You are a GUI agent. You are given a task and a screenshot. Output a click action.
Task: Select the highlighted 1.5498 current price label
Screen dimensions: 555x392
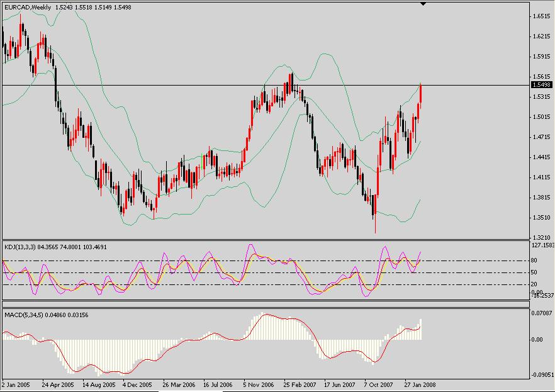[x=542, y=85]
